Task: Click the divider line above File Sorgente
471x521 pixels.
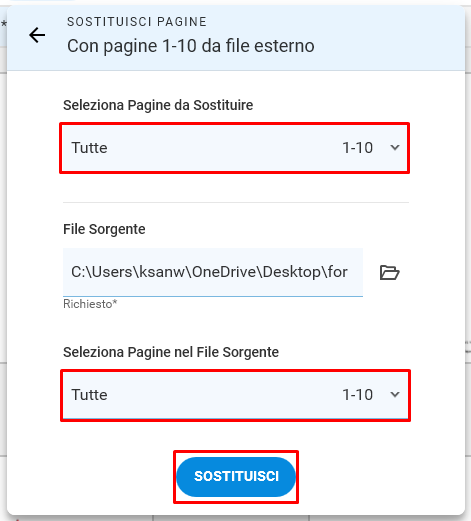Action: coord(236,202)
